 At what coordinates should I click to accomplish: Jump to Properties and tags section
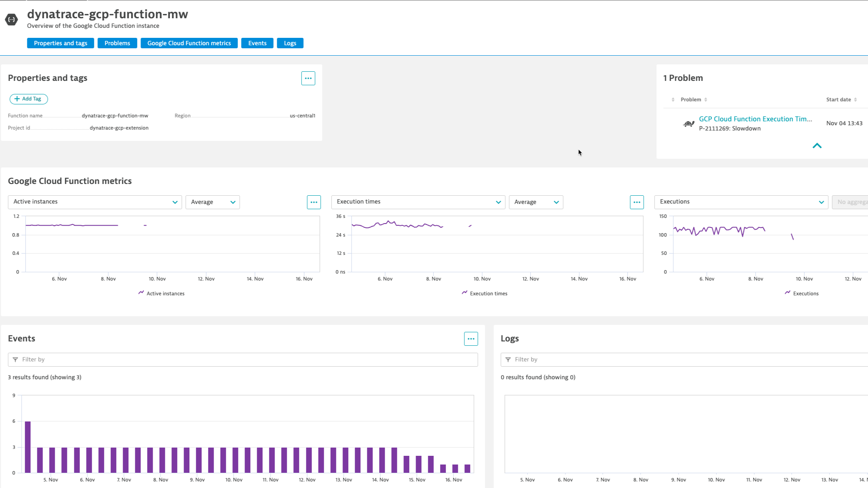[x=61, y=43]
